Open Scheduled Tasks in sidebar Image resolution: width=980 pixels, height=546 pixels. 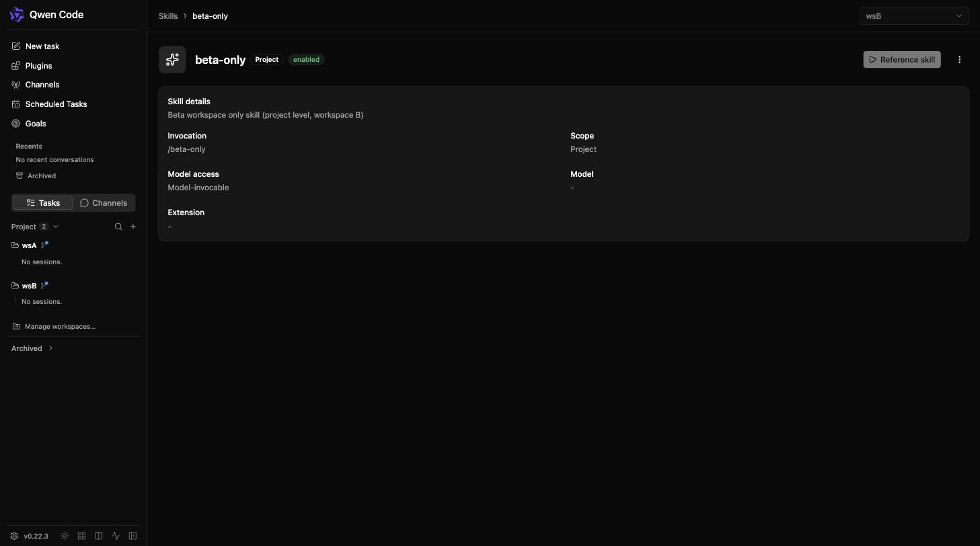pyautogui.click(x=56, y=104)
